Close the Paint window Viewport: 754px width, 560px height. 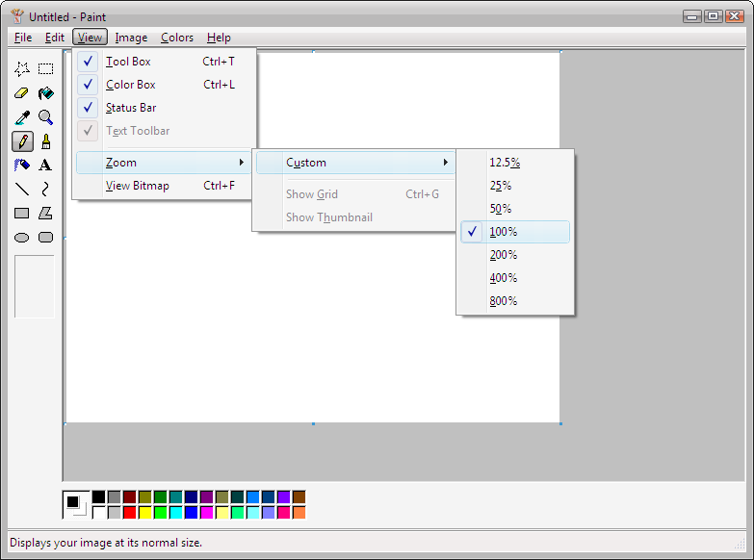pyautogui.click(x=735, y=16)
